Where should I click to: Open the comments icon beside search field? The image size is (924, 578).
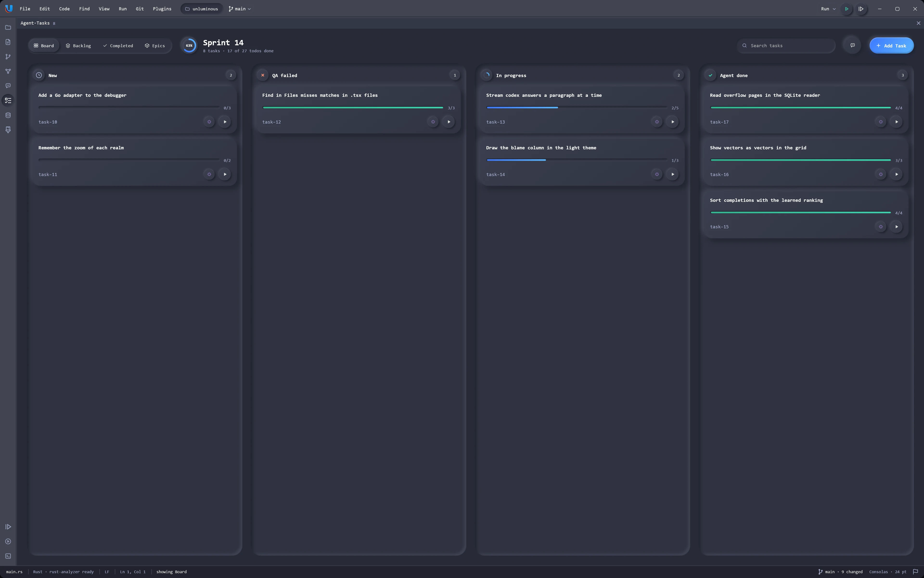pos(852,46)
